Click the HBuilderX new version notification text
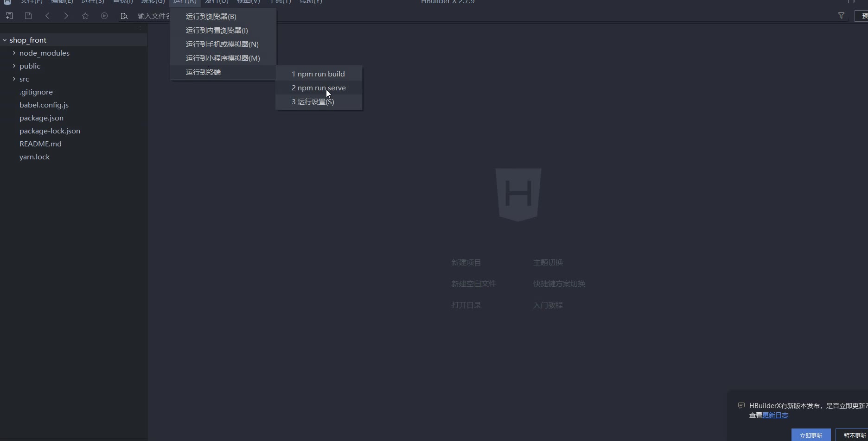868x441 pixels. (x=808, y=406)
